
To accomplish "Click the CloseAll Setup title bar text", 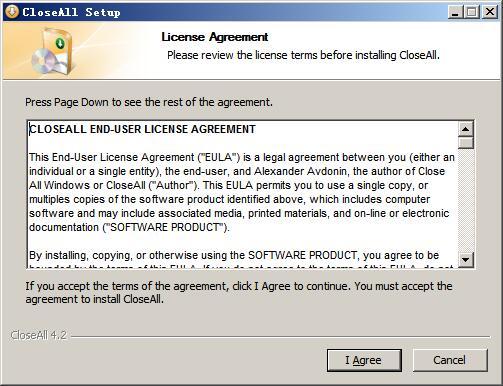I will coord(71,12).
